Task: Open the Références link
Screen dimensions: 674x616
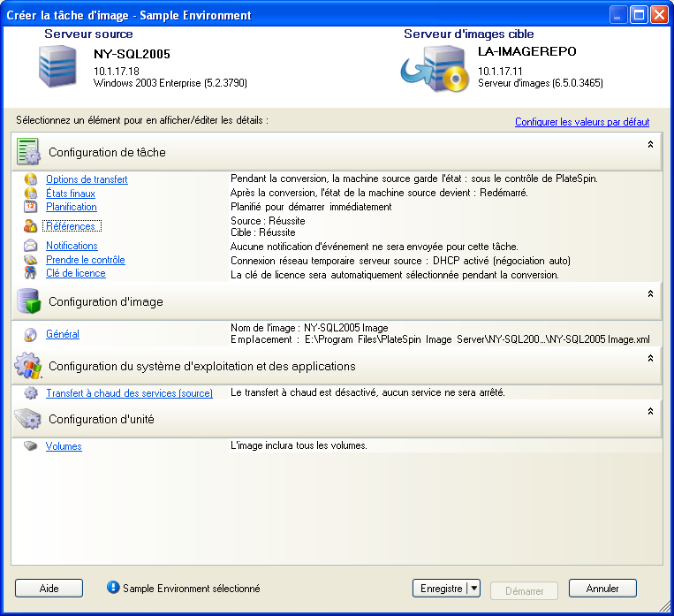Action: [72, 226]
